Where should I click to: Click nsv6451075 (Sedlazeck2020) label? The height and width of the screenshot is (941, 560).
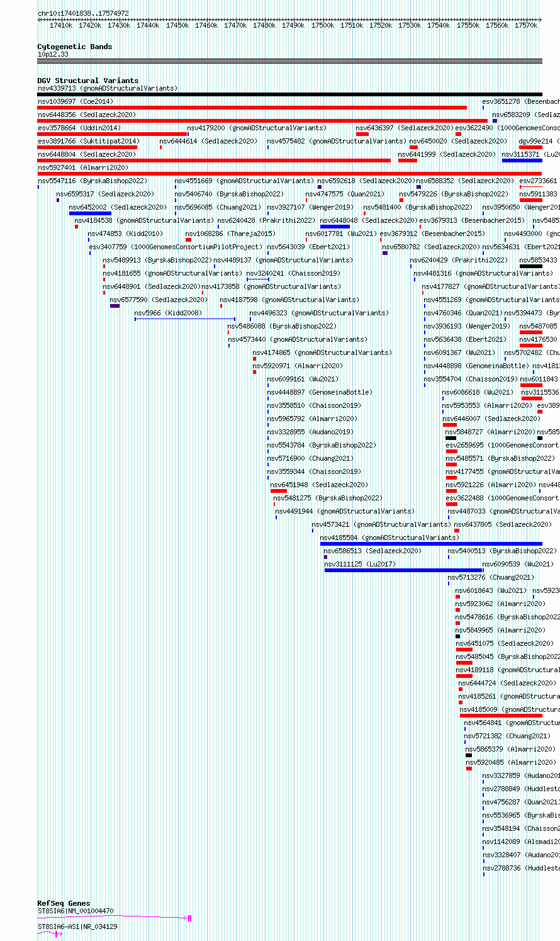[x=505, y=643]
